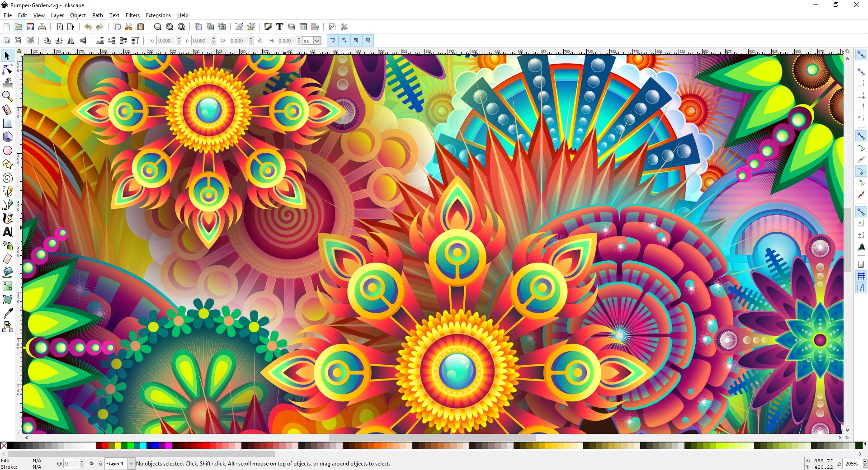Select the Dropper tool
The width and height of the screenshot is (868, 470).
[7, 313]
